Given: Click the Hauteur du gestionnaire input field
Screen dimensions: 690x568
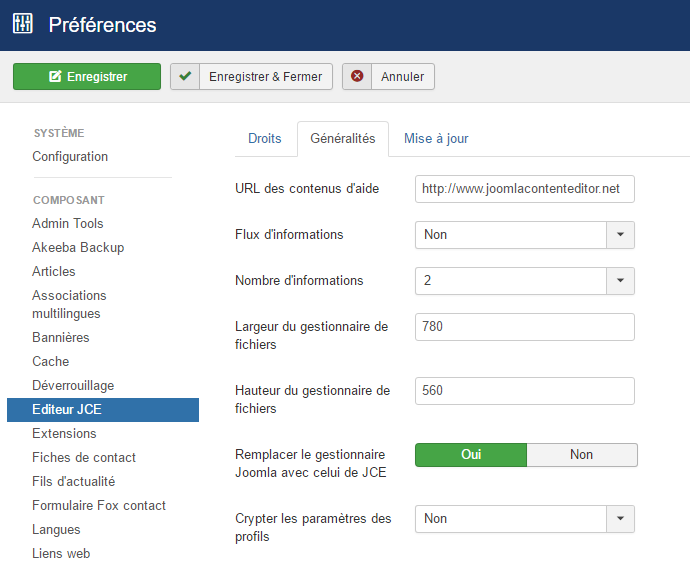Looking at the screenshot, I should click(x=525, y=390).
